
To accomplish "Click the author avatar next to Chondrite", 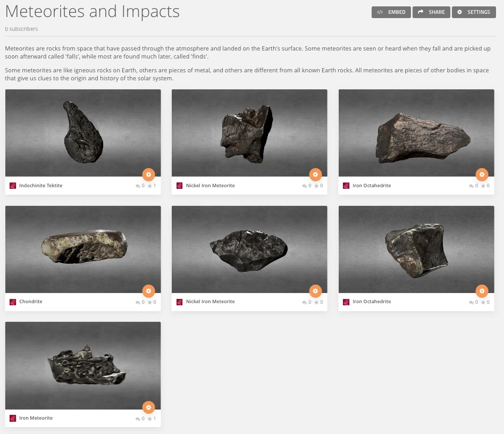I will click(13, 302).
